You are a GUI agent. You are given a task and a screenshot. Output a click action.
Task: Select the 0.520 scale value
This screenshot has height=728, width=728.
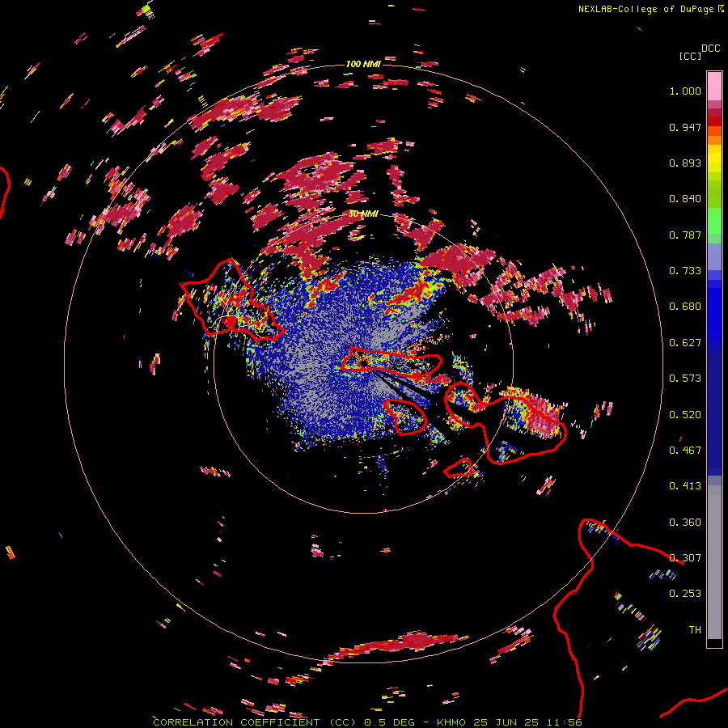click(685, 414)
